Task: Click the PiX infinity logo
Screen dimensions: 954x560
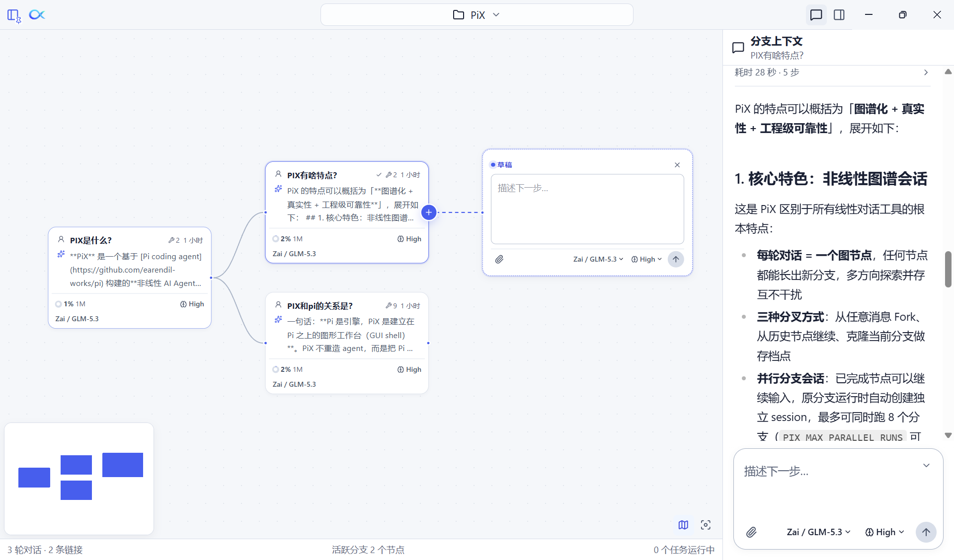Action: pyautogui.click(x=37, y=15)
